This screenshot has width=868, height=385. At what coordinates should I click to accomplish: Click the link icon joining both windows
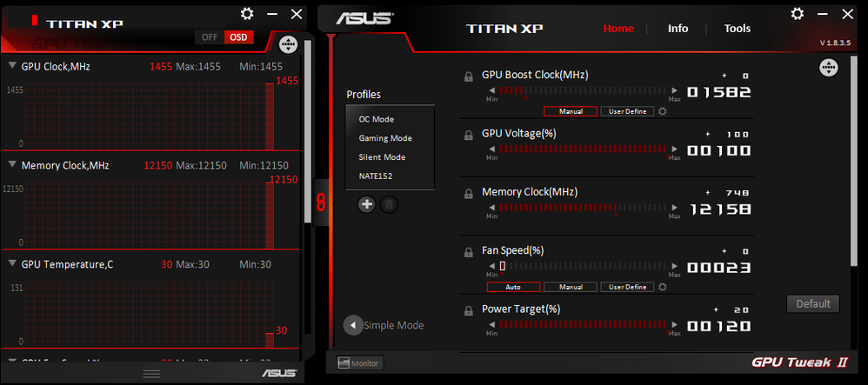point(320,202)
